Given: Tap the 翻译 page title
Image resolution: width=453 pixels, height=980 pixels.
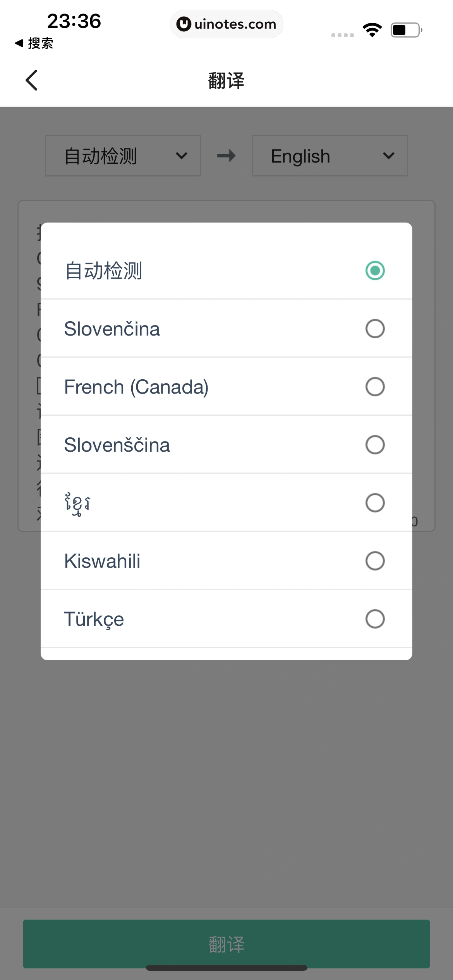Looking at the screenshot, I should click(x=226, y=81).
